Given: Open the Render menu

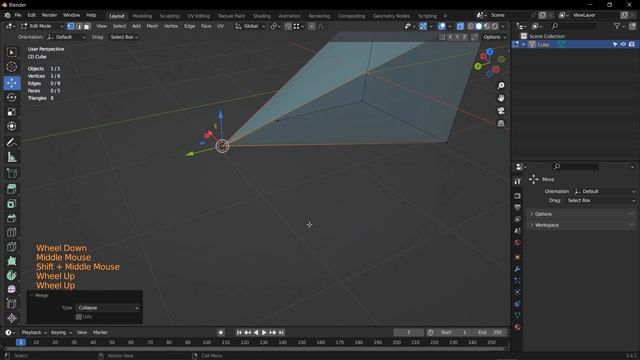Looking at the screenshot, I should (x=49, y=15).
